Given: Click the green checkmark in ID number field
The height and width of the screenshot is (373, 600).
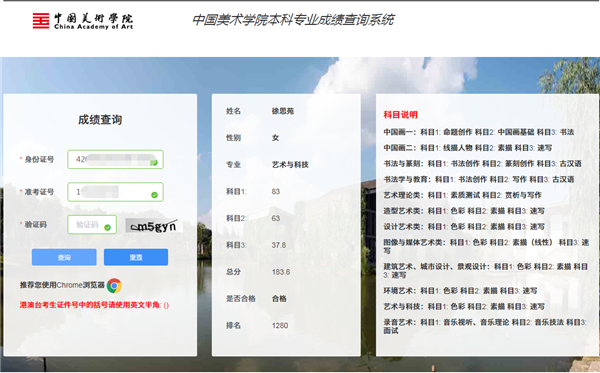Looking at the screenshot, I should tap(154, 163).
